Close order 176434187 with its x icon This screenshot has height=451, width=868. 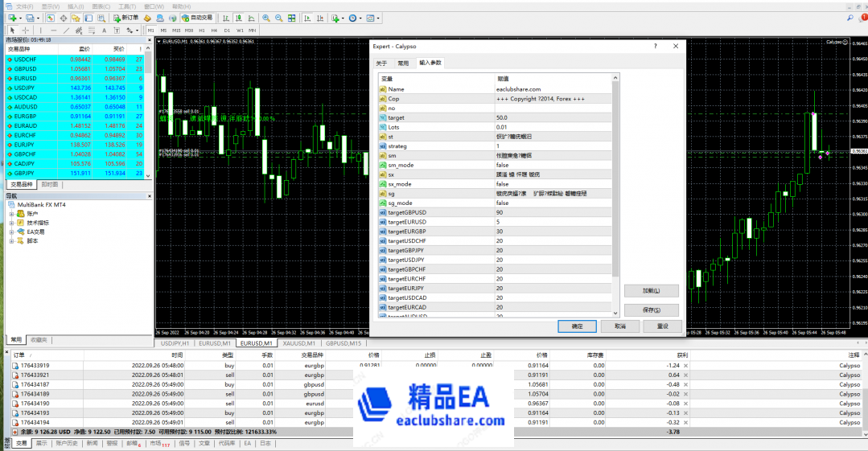pyautogui.click(x=686, y=384)
